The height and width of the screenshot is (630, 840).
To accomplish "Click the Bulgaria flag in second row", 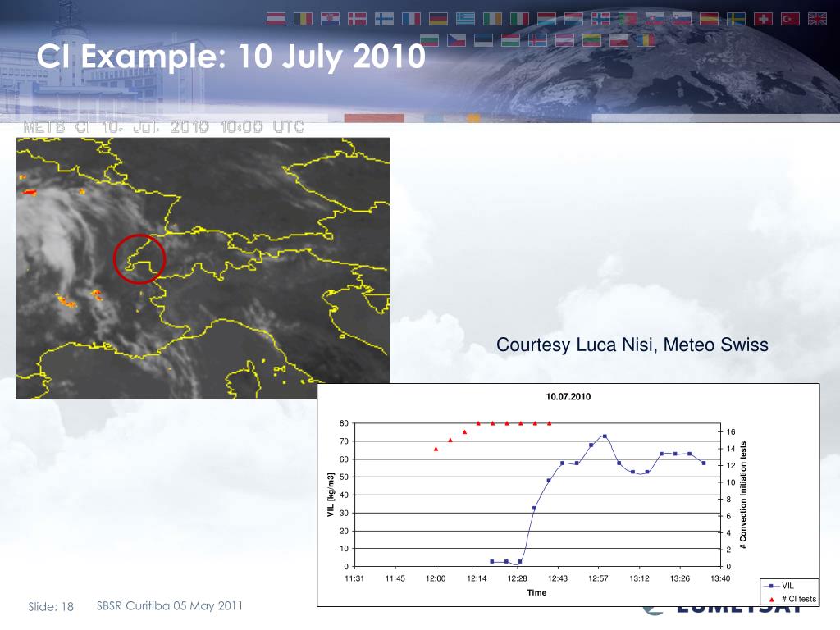I will click(x=429, y=40).
